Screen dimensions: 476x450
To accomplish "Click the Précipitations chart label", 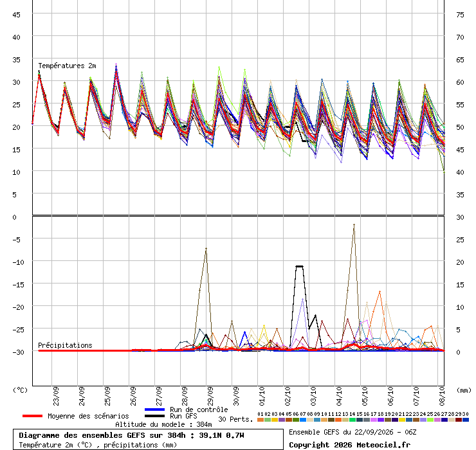I will 65,345.
